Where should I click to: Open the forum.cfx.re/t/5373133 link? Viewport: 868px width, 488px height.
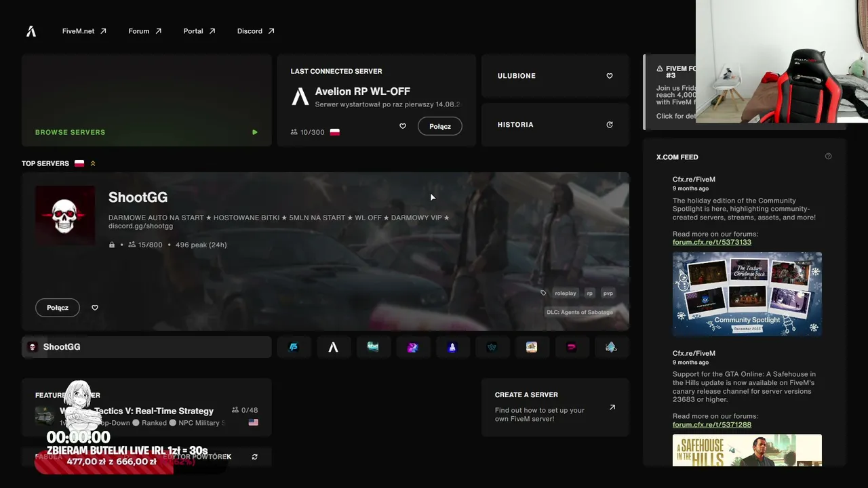click(712, 242)
